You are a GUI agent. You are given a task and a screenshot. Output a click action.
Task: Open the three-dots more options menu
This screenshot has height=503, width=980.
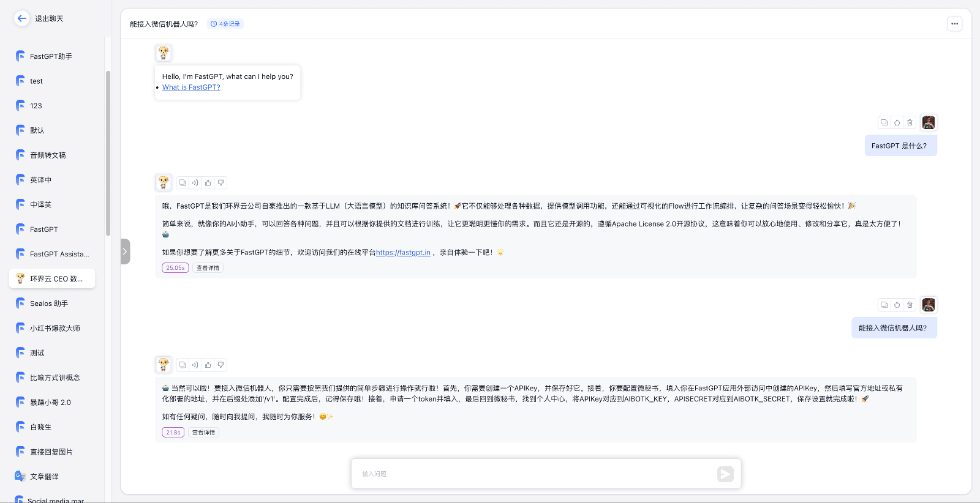point(954,24)
